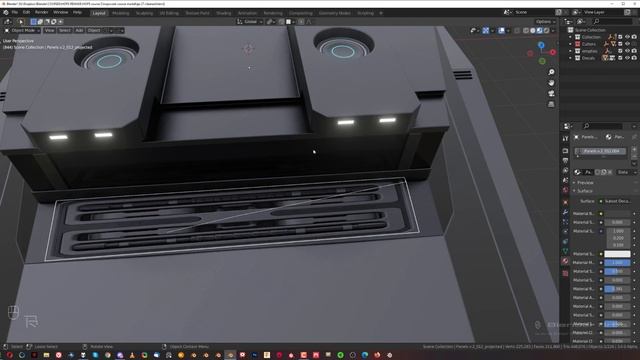Add a new workspace tab
The image size is (640, 360).
click(381, 13)
